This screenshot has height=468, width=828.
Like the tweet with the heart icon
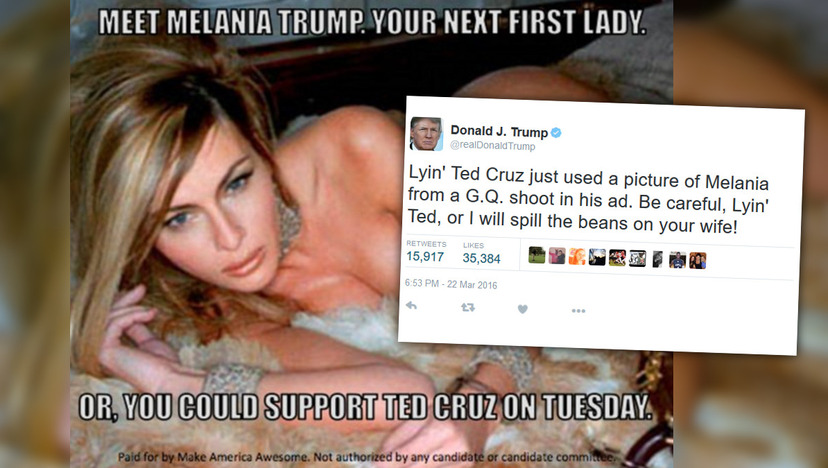click(522, 309)
